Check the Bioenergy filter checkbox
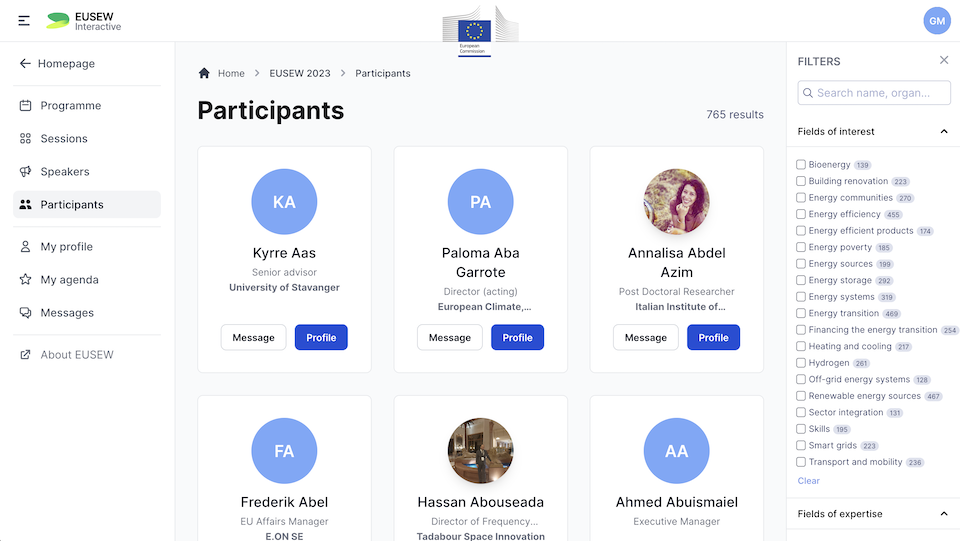 click(801, 165)
